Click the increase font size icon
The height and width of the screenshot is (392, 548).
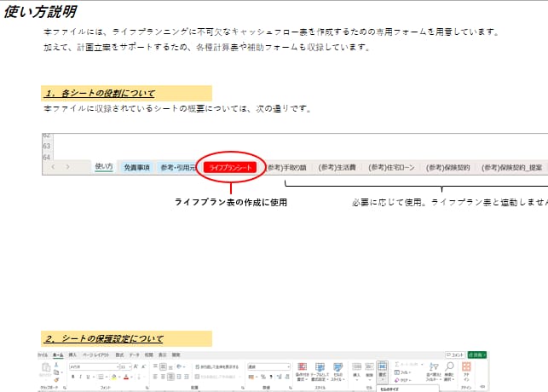(x=136, y=366)
